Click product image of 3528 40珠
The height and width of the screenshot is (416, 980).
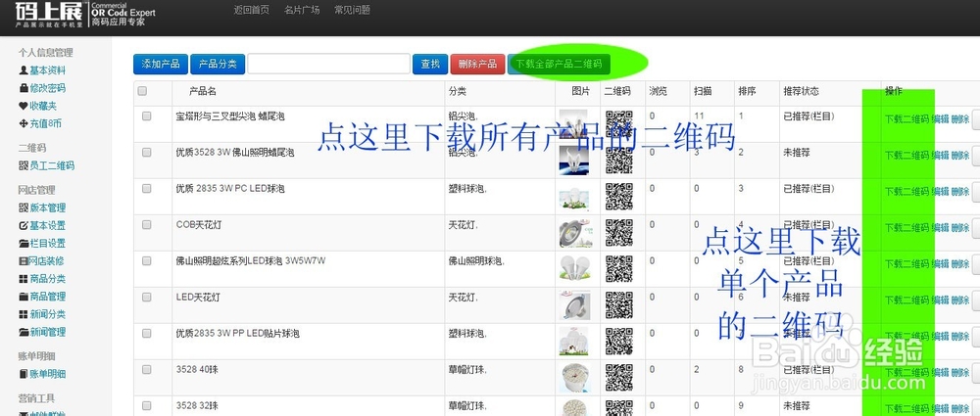(x=574, y=378)
